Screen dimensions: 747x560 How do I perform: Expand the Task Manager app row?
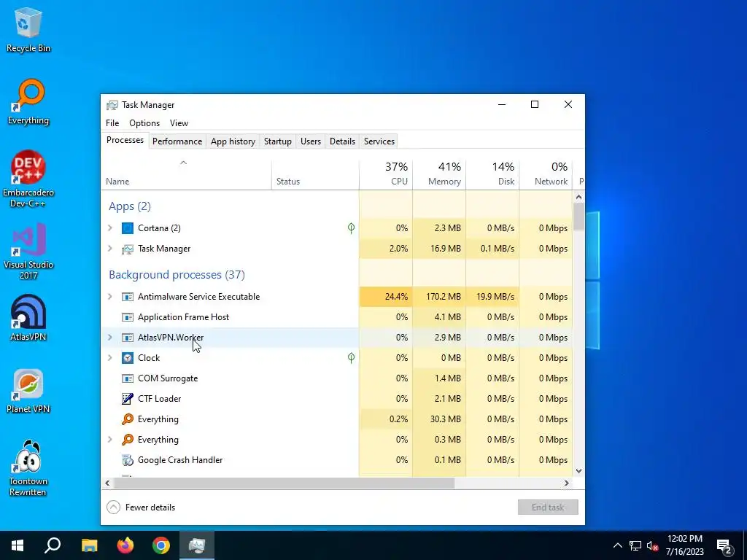click(x=110, y=249)
